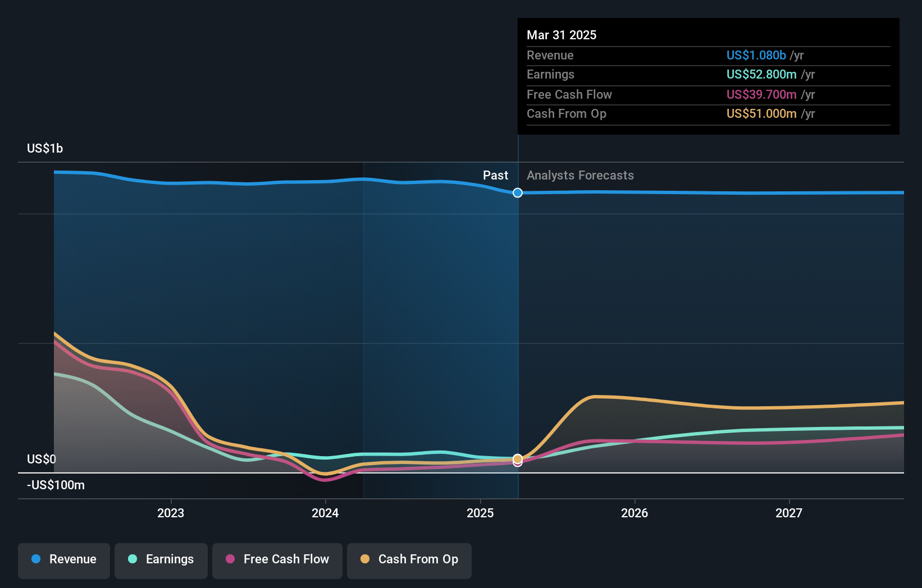Click the 2023 x-axis label

[171, 513]
